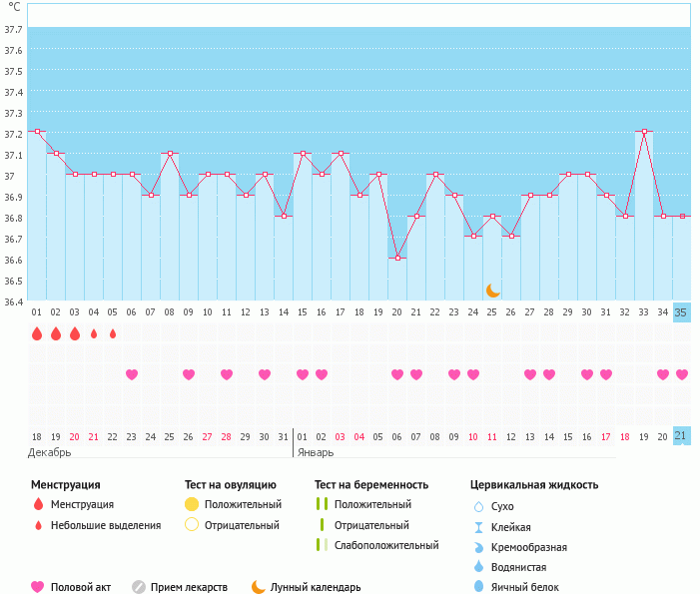The image size is (700, 594).
Task: Click the 'Декабрь' month label
Action: point(50,452)
